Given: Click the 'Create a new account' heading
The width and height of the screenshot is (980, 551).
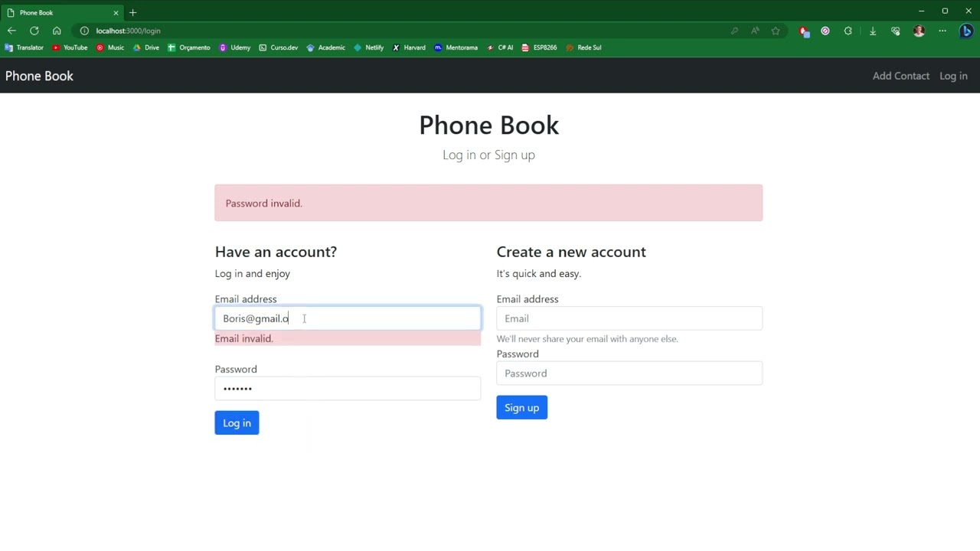Looking at the screenshot, I should pyautogui.click(x=571, y=252).
